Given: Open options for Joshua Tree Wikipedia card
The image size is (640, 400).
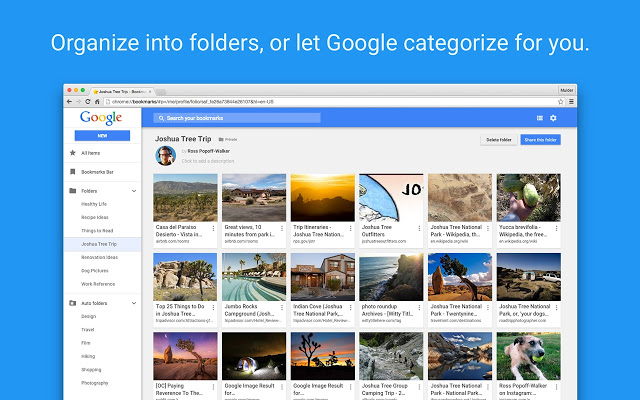Looking at the screenshot, I should click(488, 229).
